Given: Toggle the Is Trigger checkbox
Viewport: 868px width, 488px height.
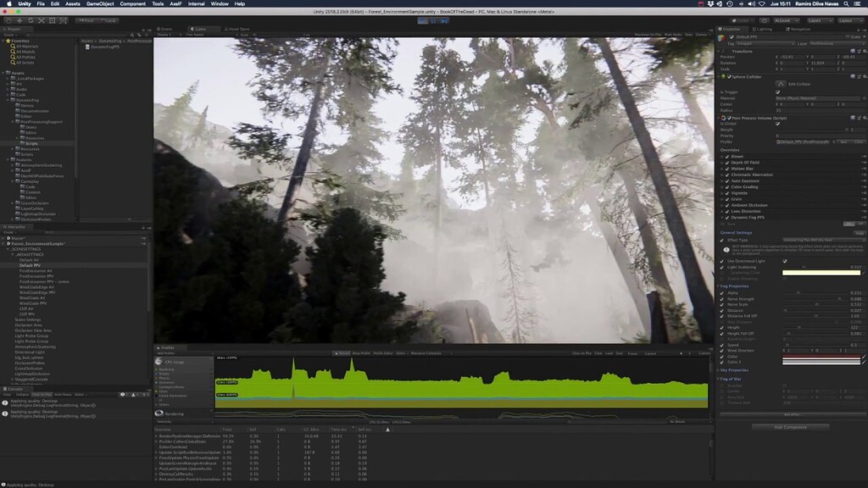Looking at the screenshot, I should point(777,91).
